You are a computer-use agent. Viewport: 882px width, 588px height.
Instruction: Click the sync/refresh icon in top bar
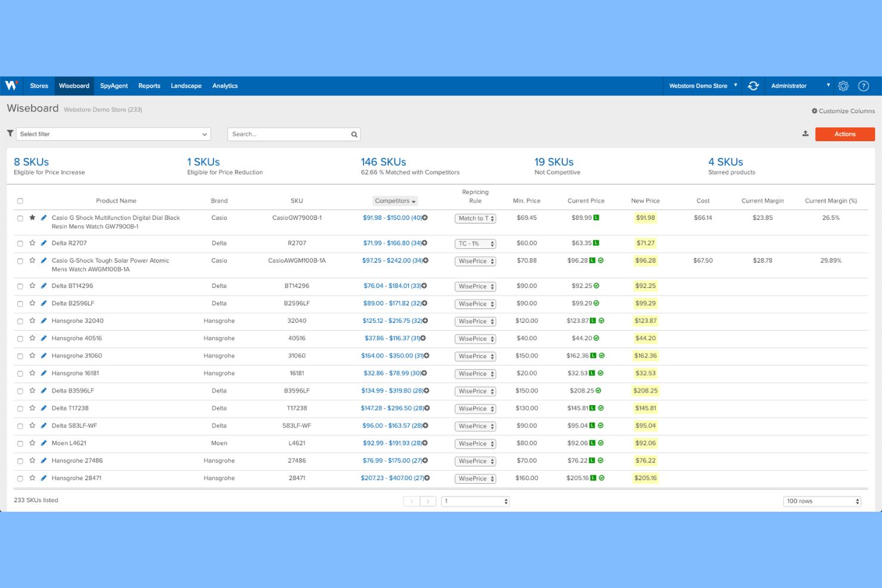[x=753, y=86]
